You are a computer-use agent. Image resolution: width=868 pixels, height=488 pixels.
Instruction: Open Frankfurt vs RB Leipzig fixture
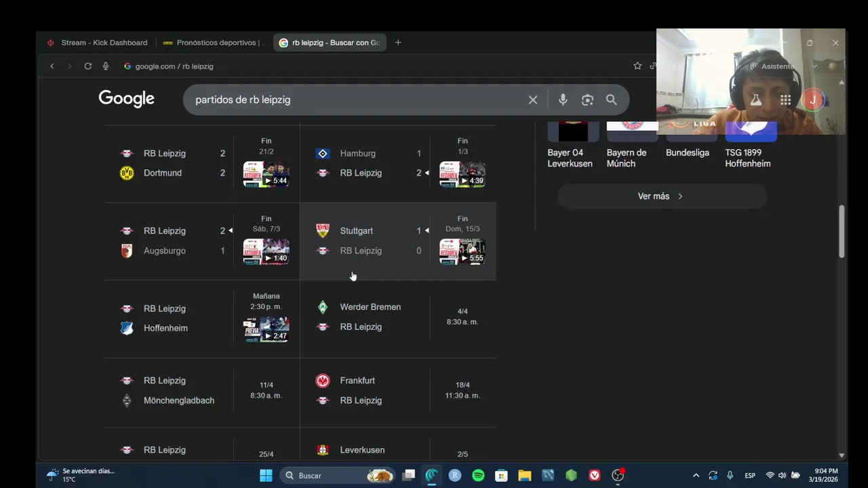[x=398, y=392]
